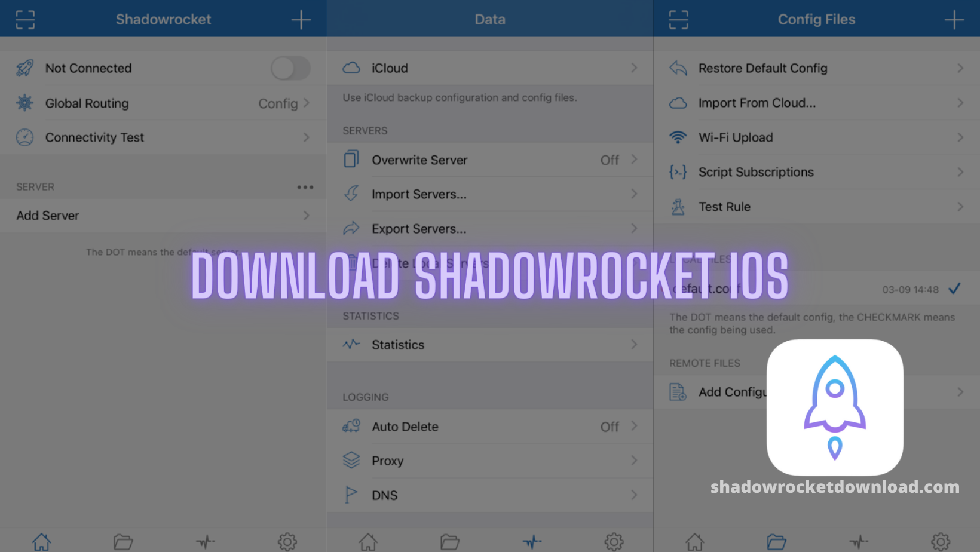Open the Shadowrocket app logo thumbnail

click(835, 407)
